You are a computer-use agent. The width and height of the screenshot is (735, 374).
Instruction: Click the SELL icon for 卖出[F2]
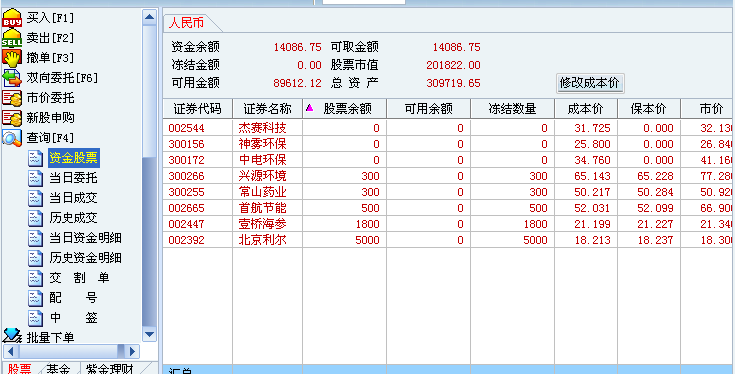point(12,38)
